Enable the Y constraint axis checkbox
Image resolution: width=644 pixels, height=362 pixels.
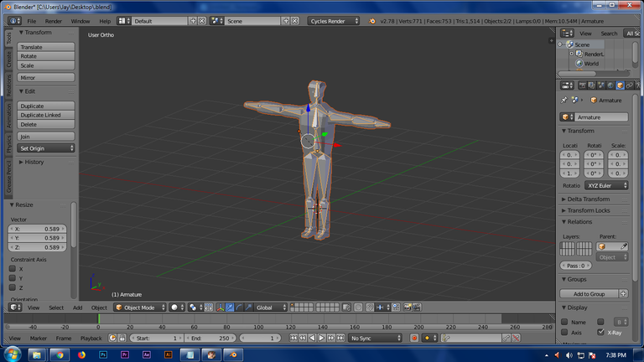coord(13,278)
